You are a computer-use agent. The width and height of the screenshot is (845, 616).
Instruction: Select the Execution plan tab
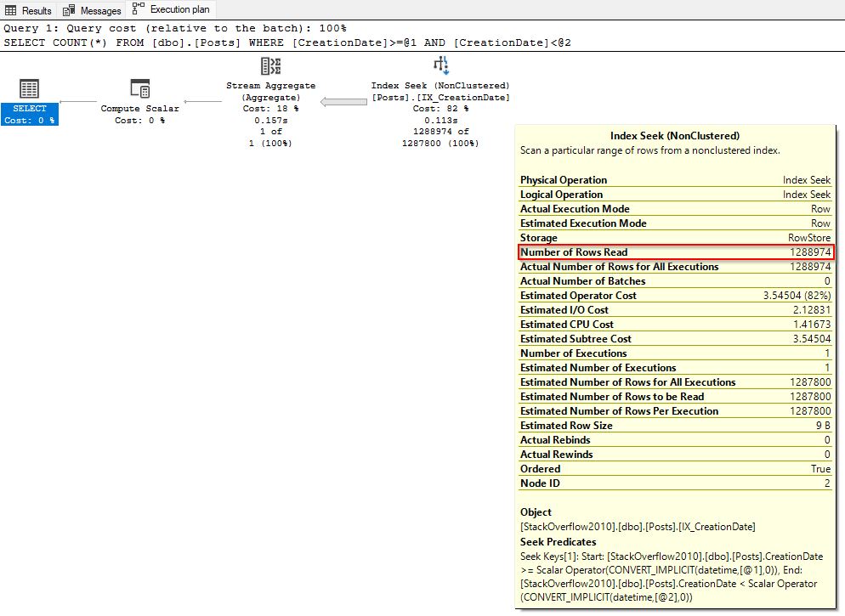pyautogui.click(x=171, y=9)
